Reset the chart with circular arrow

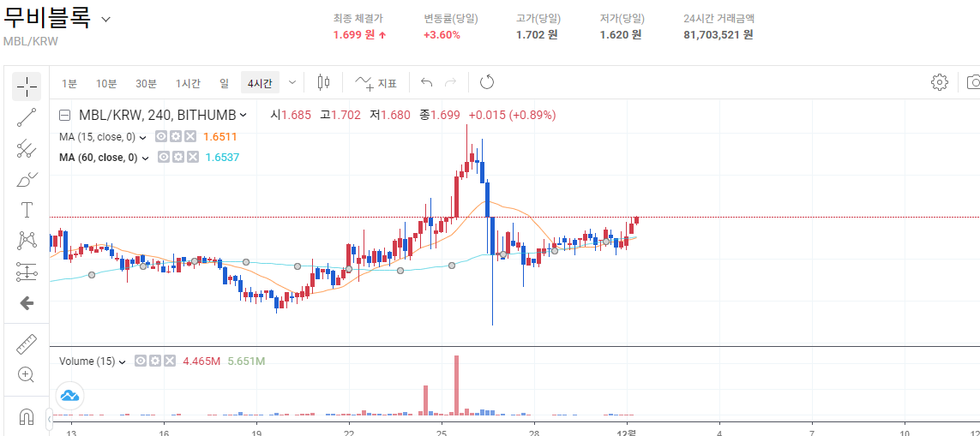(486, 82)
